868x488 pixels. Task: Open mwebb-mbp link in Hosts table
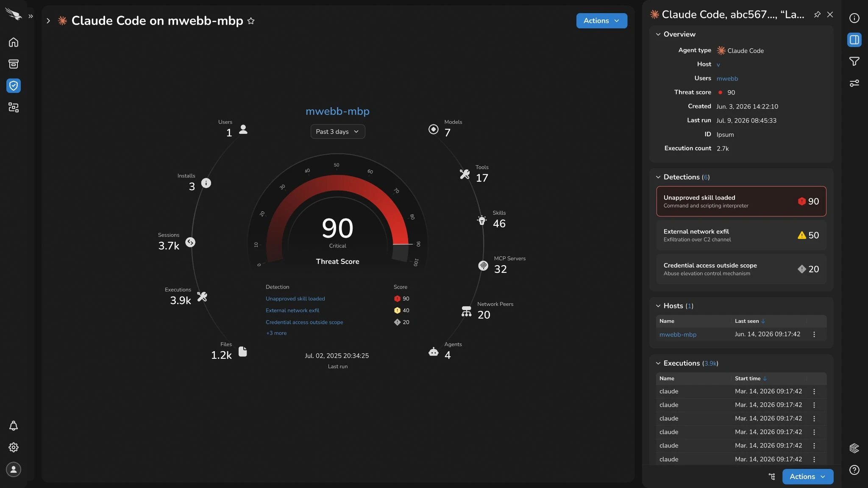point(678,335)
